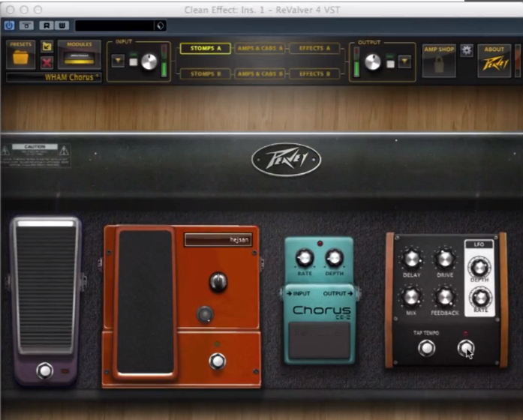
Task: Click the Peavey logo badge on the amp
Action: coord(286,160)
